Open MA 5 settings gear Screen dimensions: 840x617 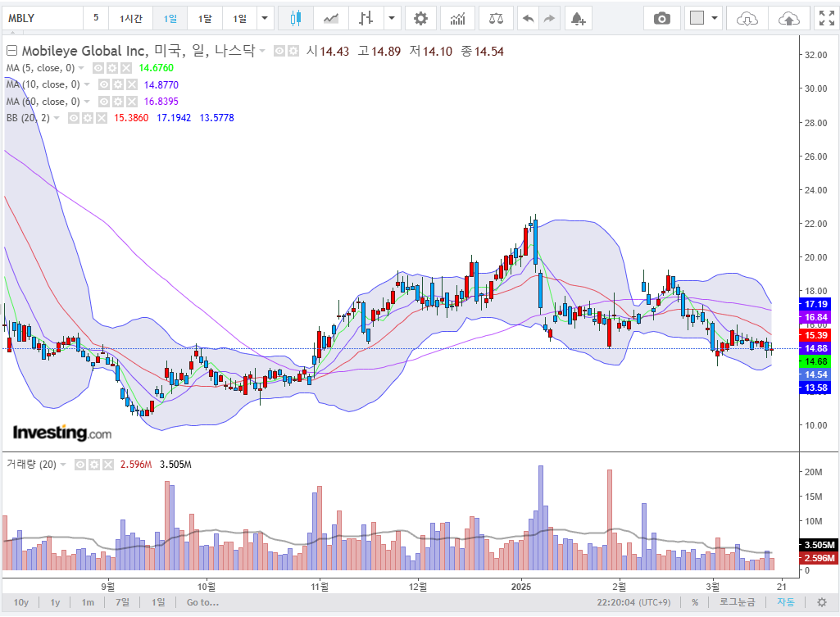tap(112, 68)
